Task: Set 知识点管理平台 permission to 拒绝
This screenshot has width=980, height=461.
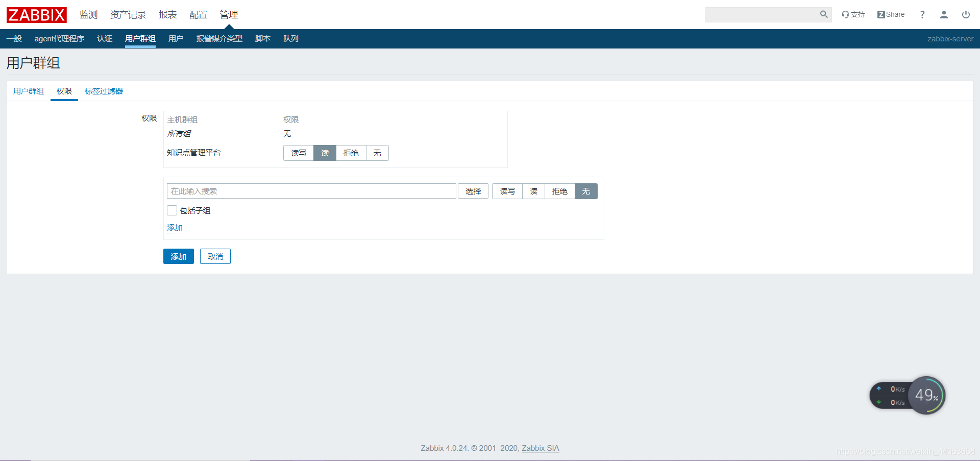Action: click(x=351, y=153)
